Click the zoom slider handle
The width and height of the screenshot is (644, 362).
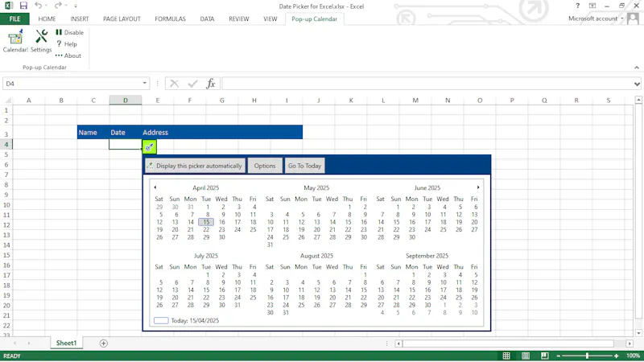[588, 356]
